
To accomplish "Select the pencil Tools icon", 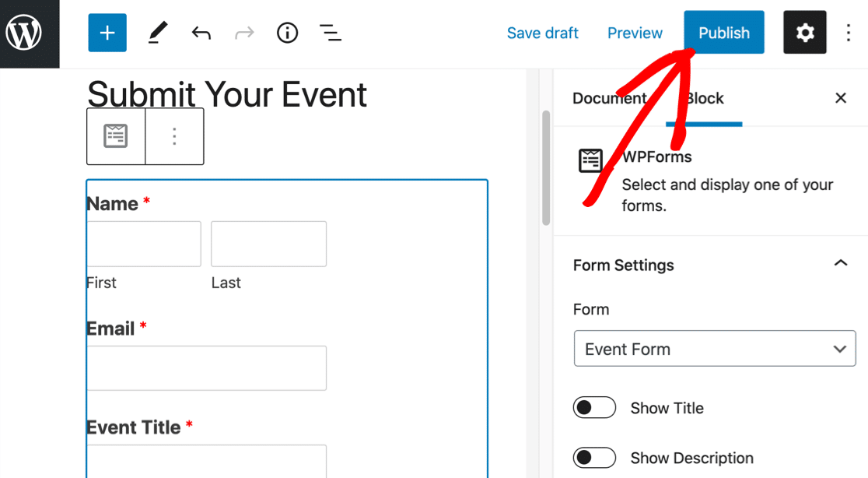I will 158,33.
